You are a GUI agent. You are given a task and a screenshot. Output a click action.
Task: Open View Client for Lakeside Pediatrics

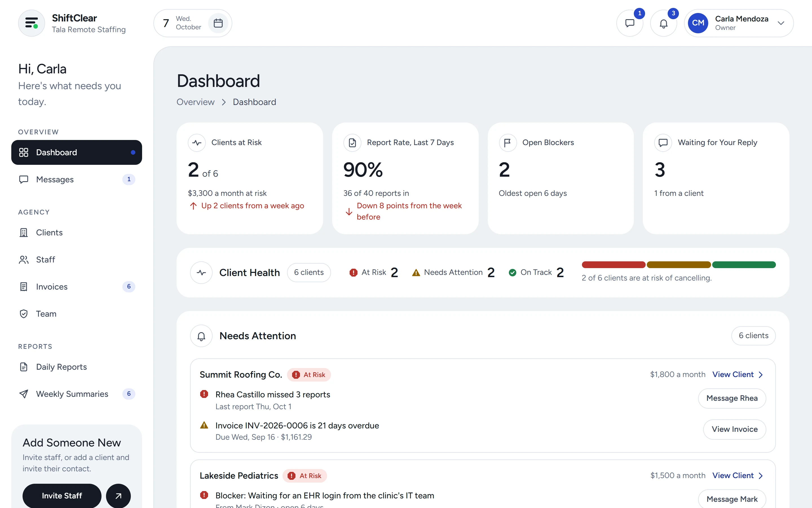click(x=738, y=476)
